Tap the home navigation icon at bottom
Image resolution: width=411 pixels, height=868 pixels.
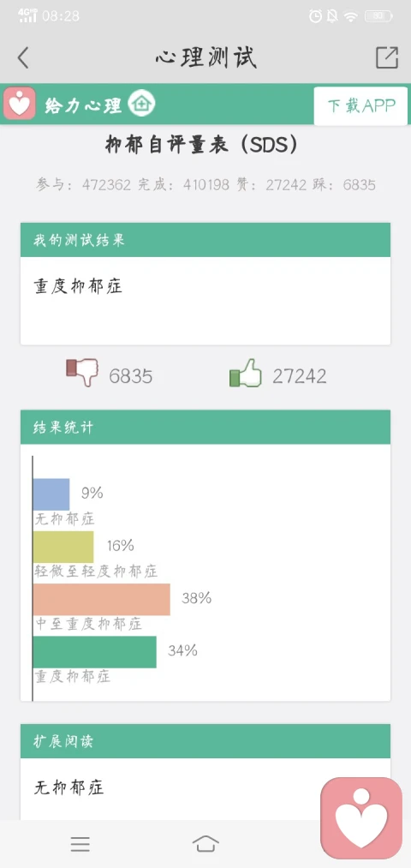(x=205, y=844)
